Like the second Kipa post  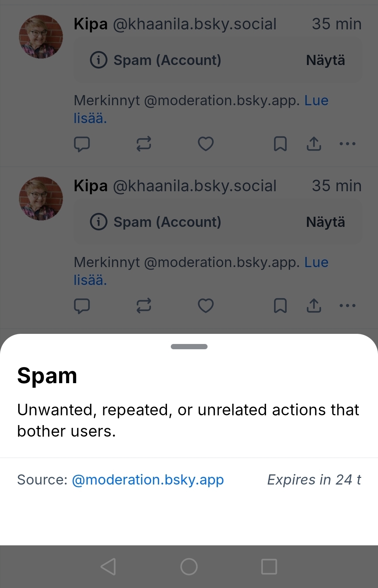(206, 306)
